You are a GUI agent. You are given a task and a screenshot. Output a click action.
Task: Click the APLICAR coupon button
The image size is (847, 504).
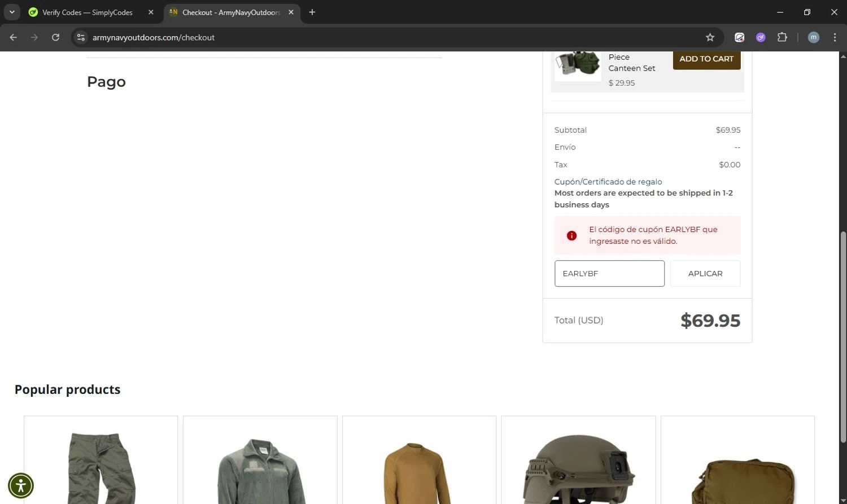pyautogui.click(x=705, y=273)
